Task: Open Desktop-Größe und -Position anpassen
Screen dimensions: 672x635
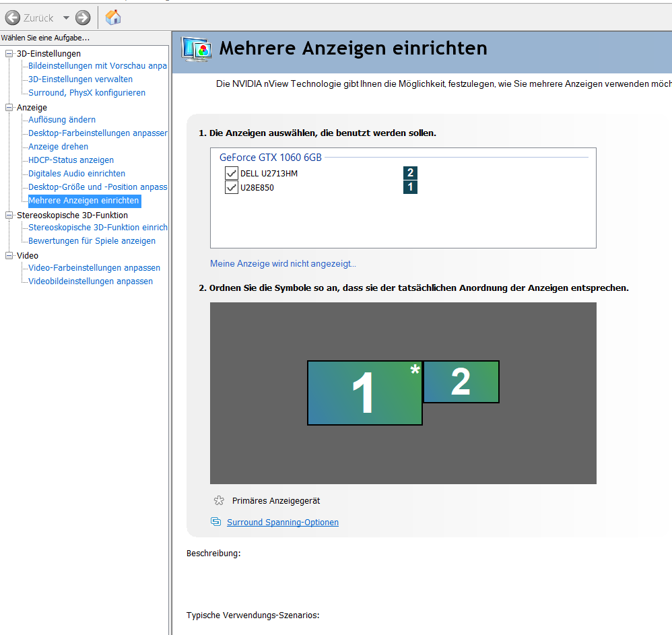Action: pos(98,187)
